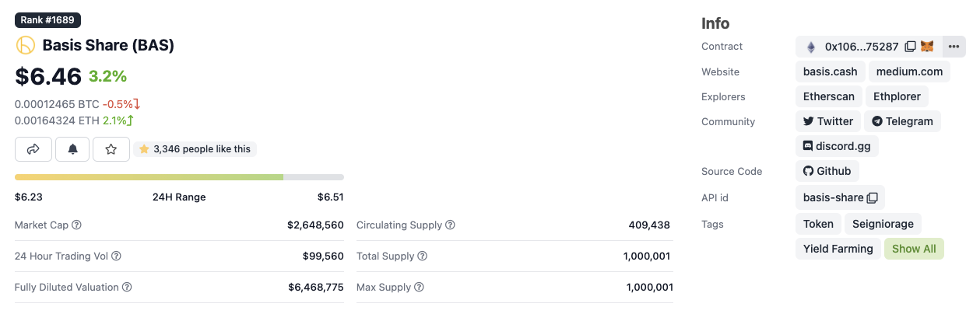Click the MetaMask fox icon

coord(927,47)
